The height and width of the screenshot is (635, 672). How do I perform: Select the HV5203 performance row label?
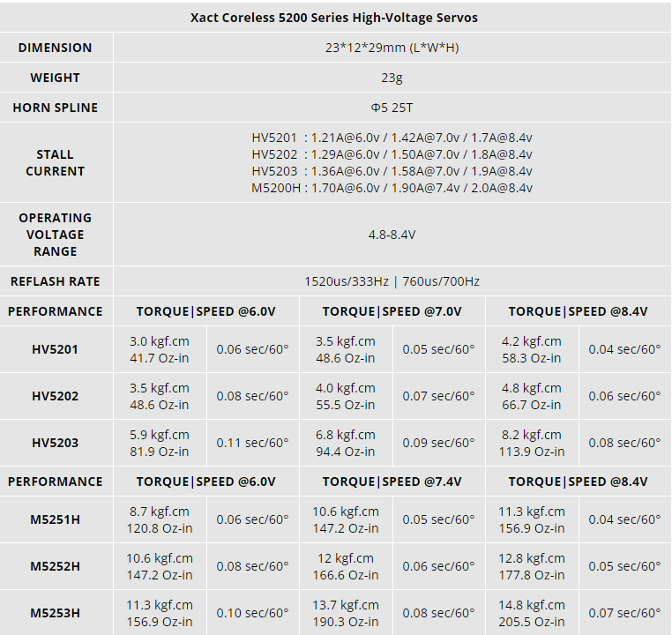pos(56,443)
